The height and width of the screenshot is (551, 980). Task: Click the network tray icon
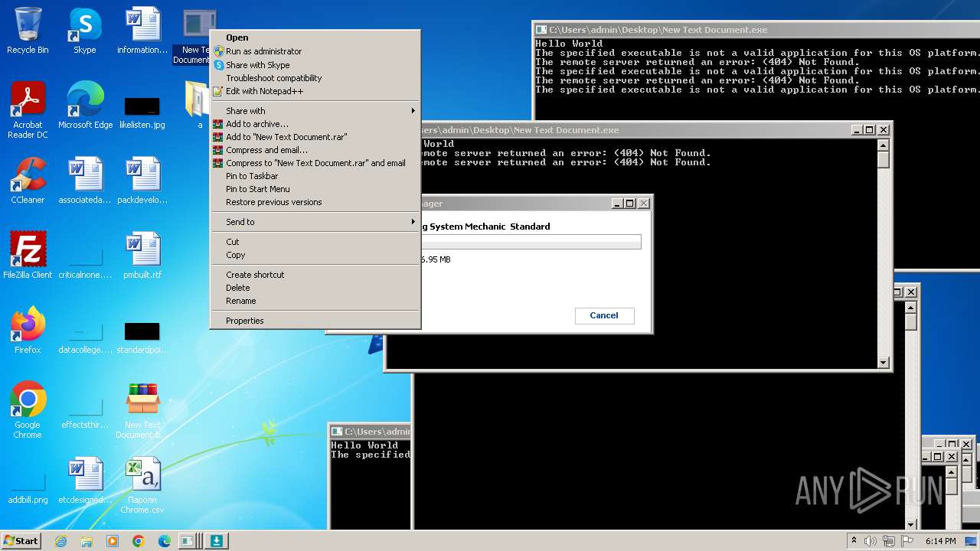887,541
